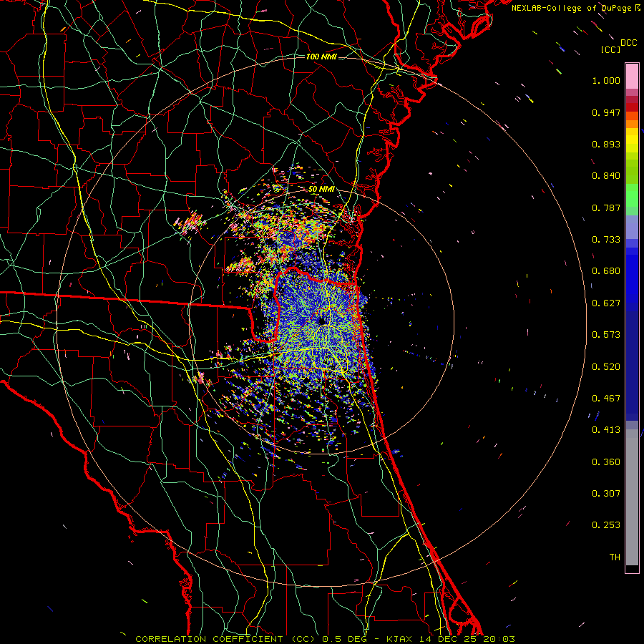Pick the pink swatch at the top of the color bar
The image size is (644, 644).
pyautogui.click(x=632, y=76)
